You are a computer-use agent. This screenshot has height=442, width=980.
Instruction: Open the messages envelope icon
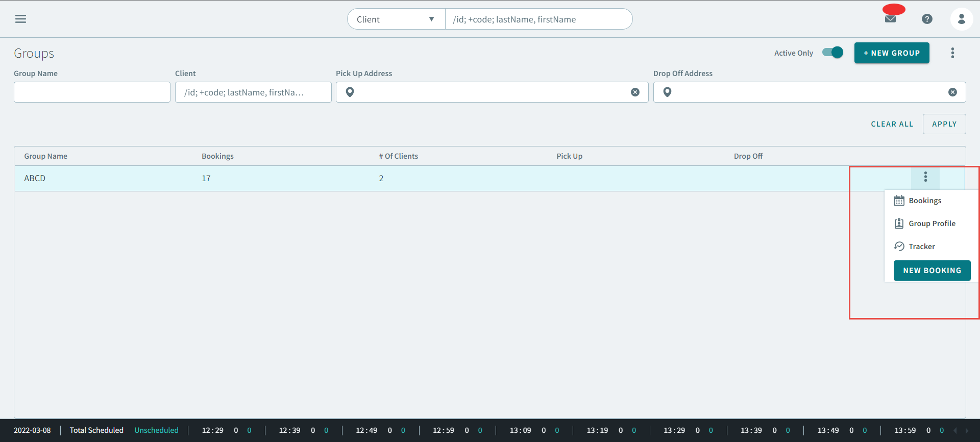coord(890,19)
